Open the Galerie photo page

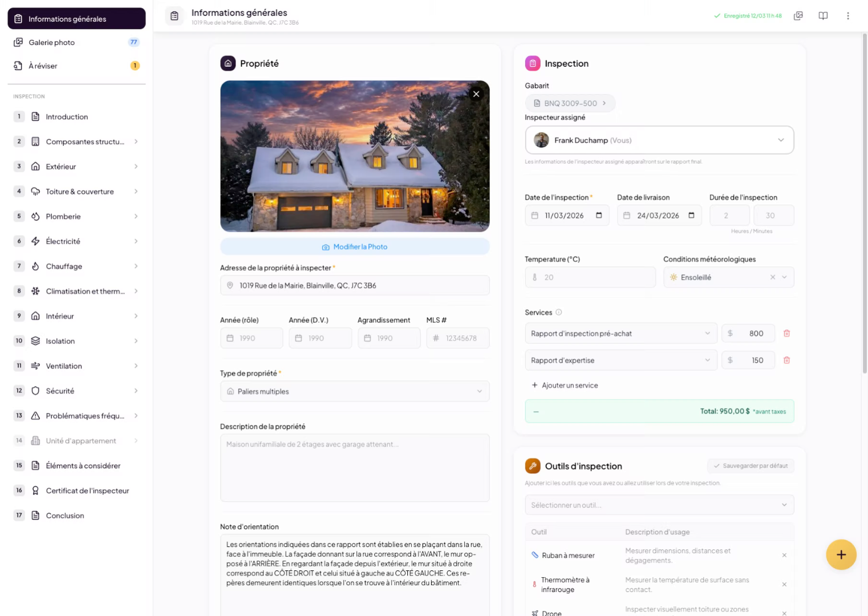[x=76, y=42]
